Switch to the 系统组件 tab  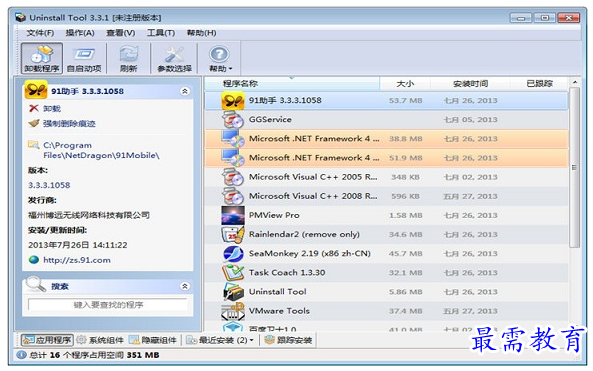pos(100,340)
